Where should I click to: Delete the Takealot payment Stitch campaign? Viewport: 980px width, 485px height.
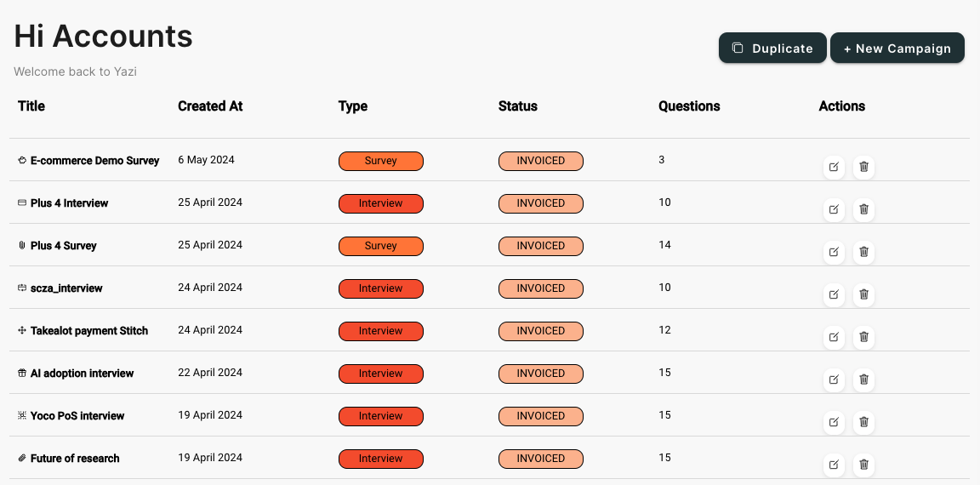(x=863, y=337)
